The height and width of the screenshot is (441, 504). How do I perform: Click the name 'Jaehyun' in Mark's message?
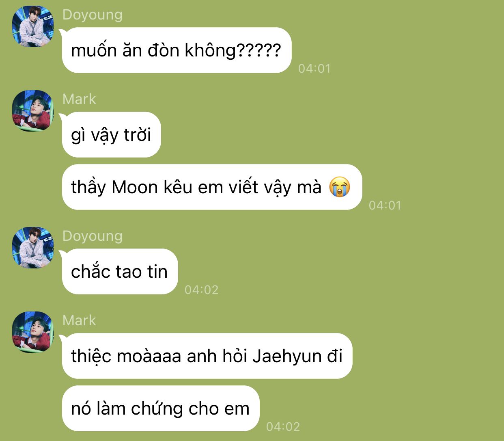(x=287, y=357)
